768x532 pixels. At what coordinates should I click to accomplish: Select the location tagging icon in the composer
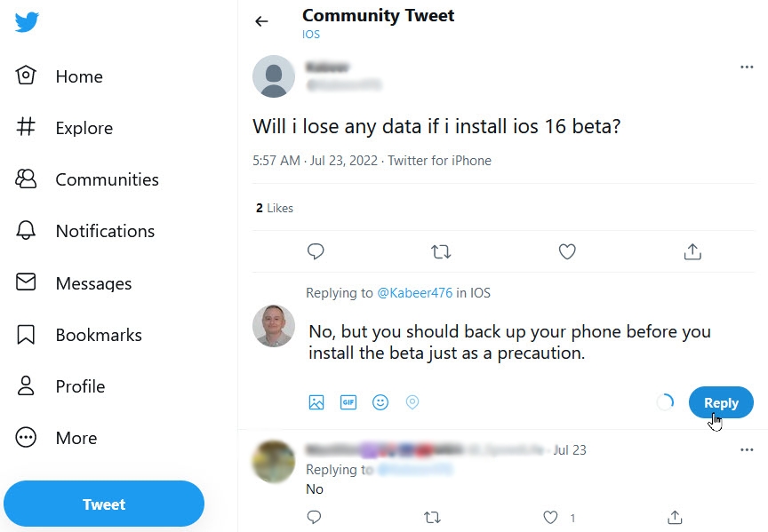point(412,401)
